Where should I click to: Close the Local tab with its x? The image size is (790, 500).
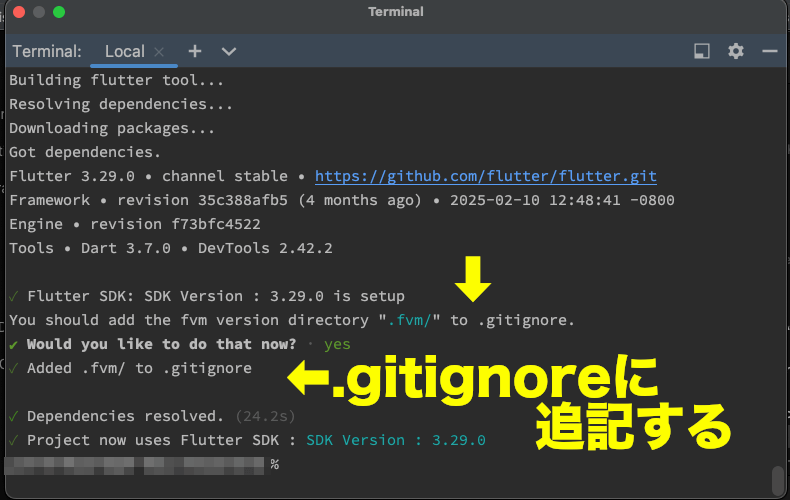[x=159, y=52]
